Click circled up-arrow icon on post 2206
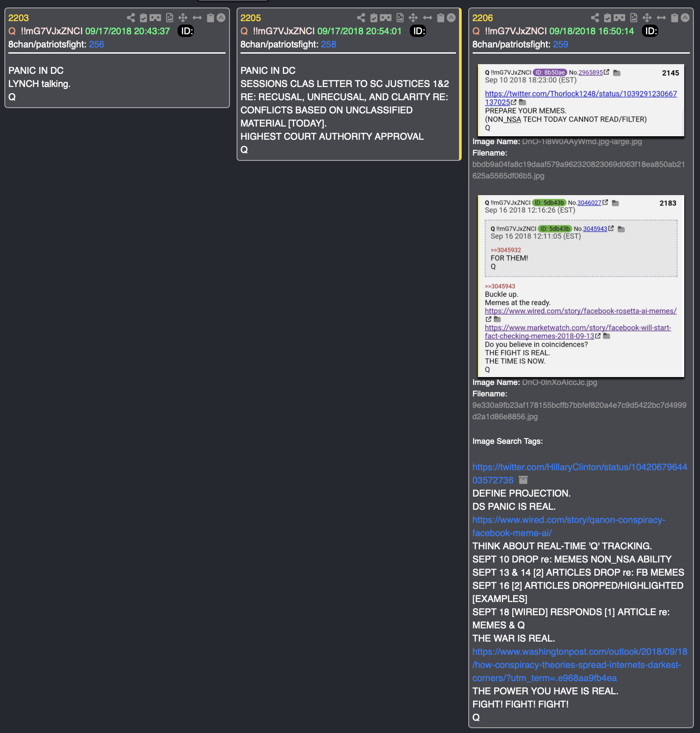Viewport: 700px width, 733px height. [685, 18]
